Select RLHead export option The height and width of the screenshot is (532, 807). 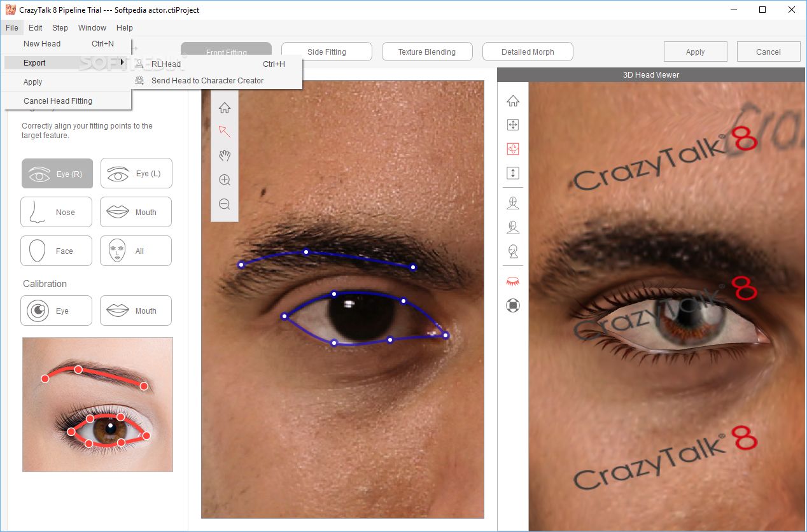(216, 64)
